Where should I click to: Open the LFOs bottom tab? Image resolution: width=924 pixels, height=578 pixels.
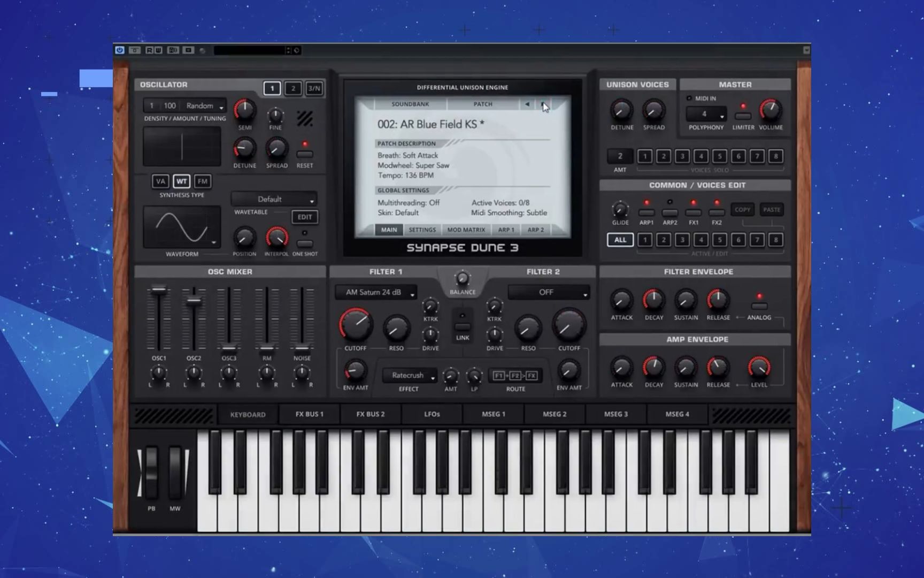pos(432,414)
